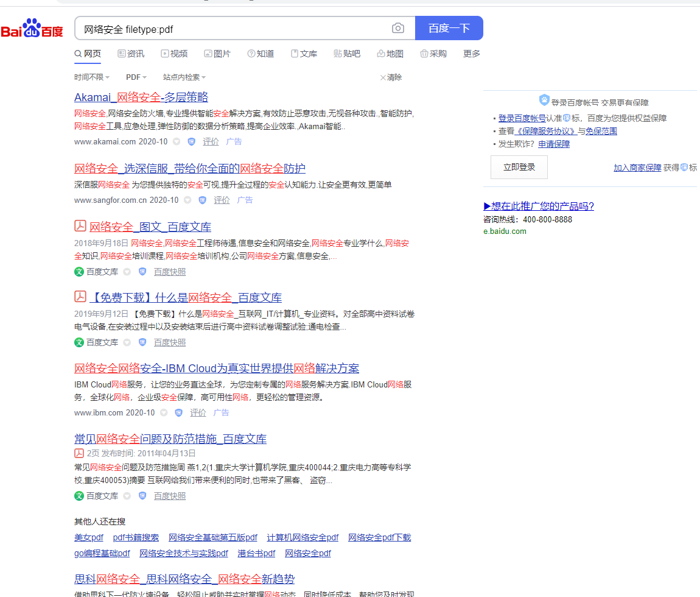Viewport: 700px width, 597px height.
Task: Open the Akamai_网络安全-多层策略 result
Action: point(141,97)
